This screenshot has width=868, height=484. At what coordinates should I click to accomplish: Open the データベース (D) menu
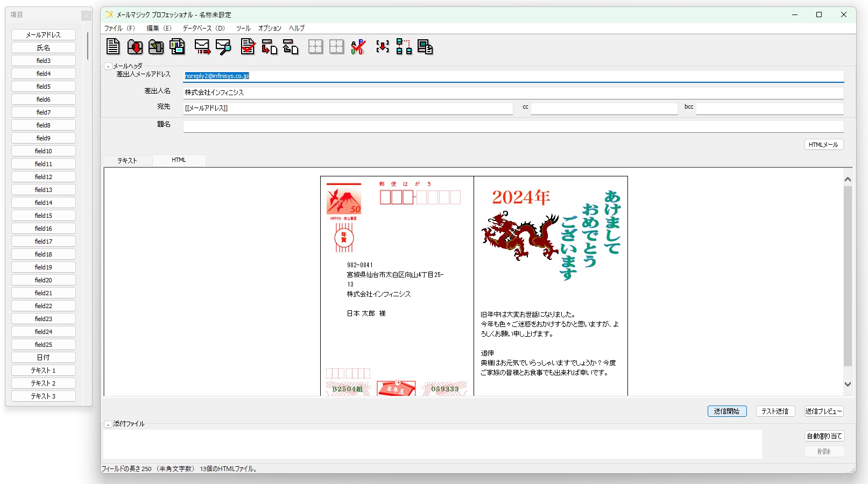(x=203, y=28)
